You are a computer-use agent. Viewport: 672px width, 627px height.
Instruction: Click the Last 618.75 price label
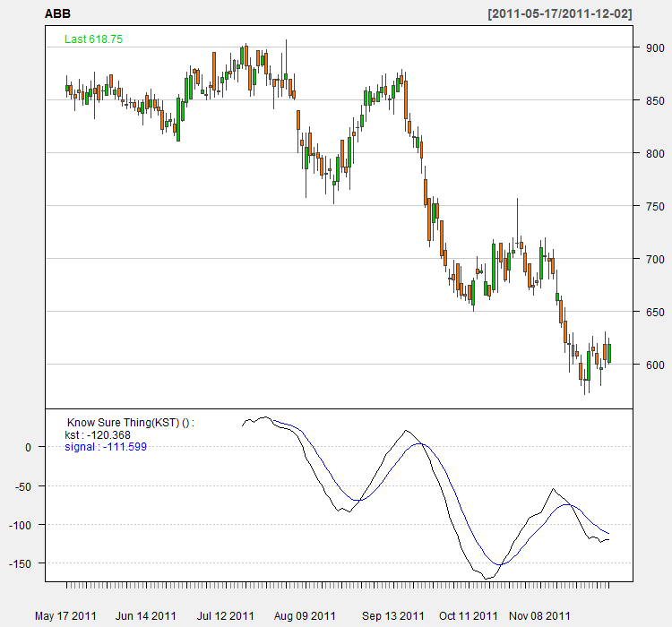click(x=93, y=39)
